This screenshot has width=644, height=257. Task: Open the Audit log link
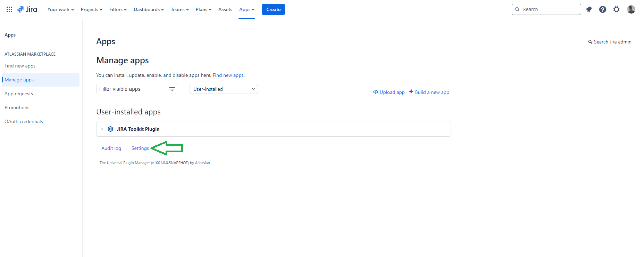point(111,148)
